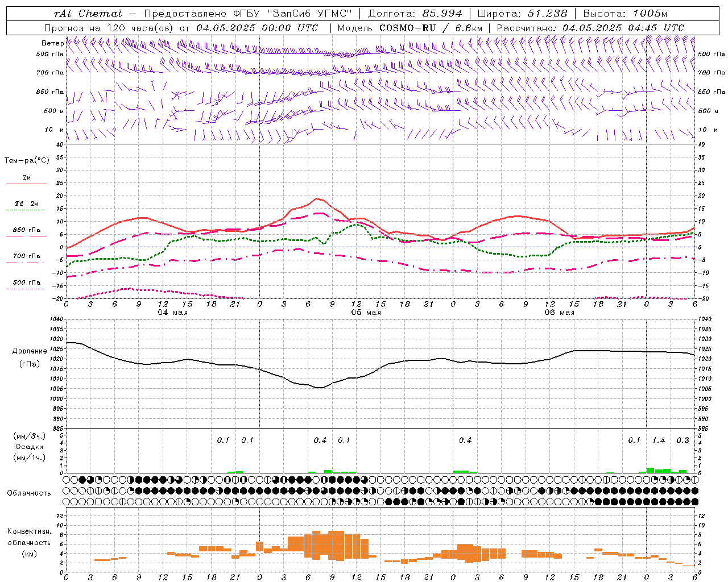The width and height of the screenshot is (728, 582).
Task: Select the 1000 value on left pressure axis
Action: click(x=56, y=399)
